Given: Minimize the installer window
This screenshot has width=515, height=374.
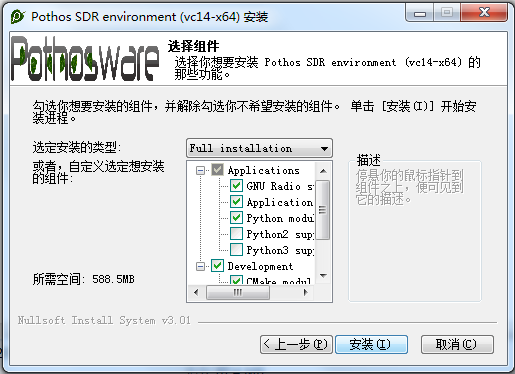Looking at the screenshot, I should click(420, 13).
